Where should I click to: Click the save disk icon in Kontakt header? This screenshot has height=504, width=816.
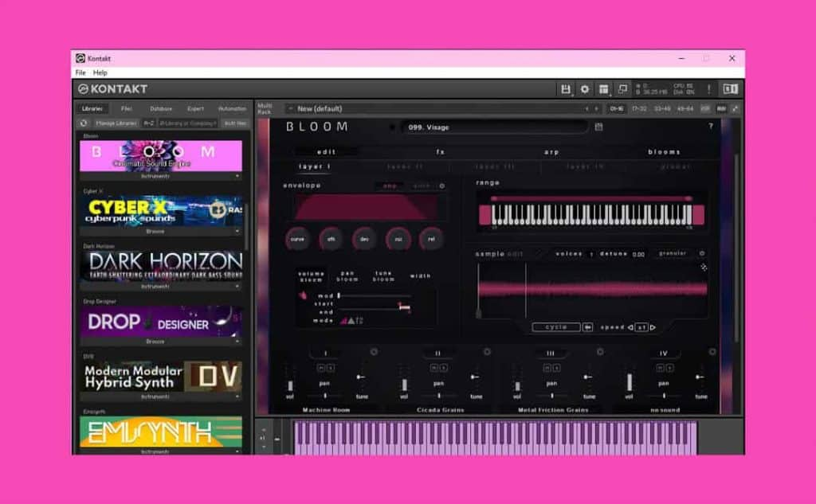566,89
